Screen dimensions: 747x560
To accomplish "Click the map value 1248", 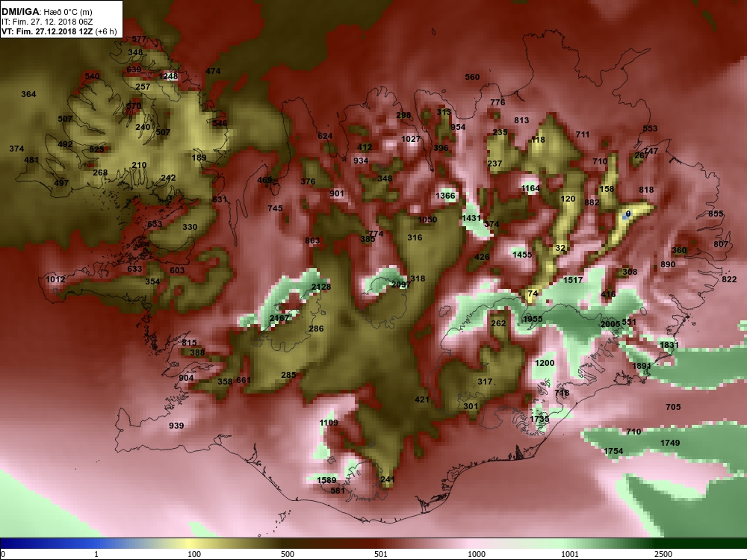I will (x=168, y=76).
